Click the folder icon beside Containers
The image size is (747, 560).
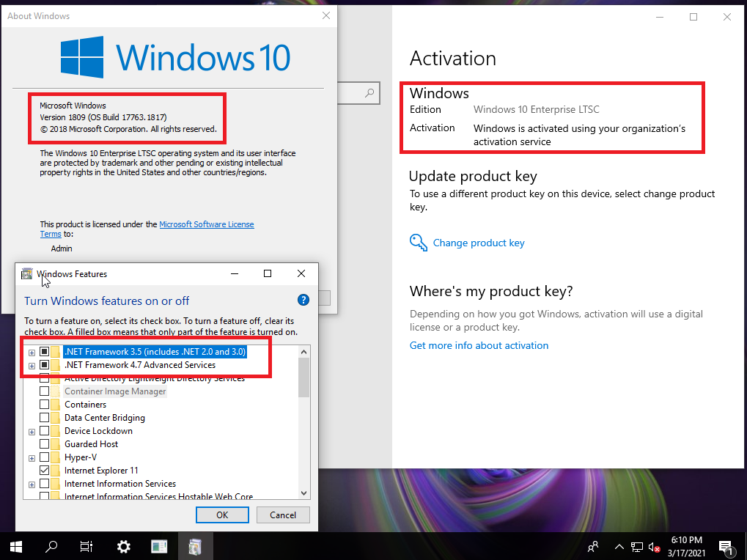[56, 405]
